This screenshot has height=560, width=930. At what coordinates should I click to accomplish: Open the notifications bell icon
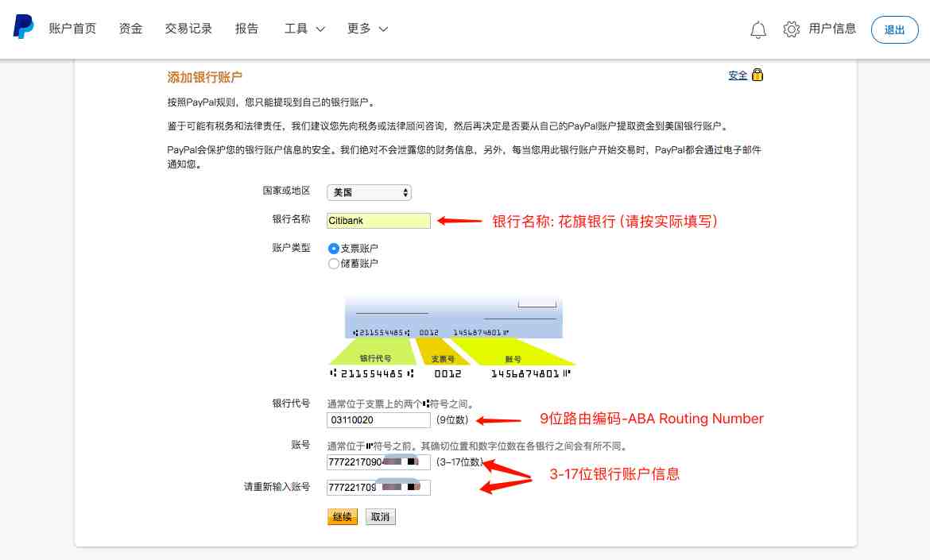[x=758, y=29]
